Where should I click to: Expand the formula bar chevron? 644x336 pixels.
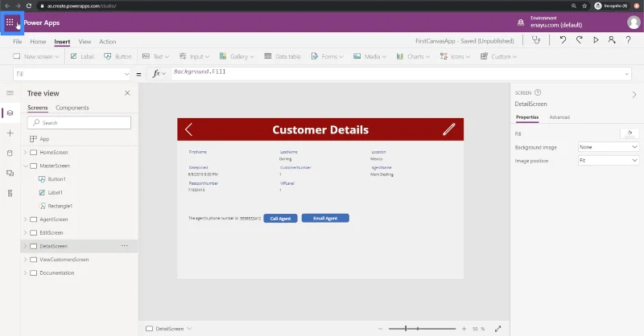(x=627, y=74)
